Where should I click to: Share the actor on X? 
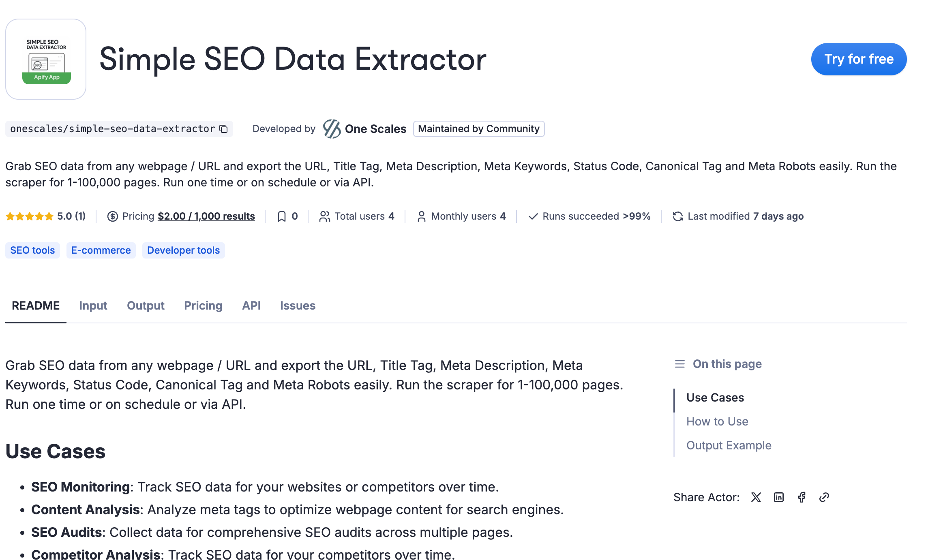[x=756, y=497]
